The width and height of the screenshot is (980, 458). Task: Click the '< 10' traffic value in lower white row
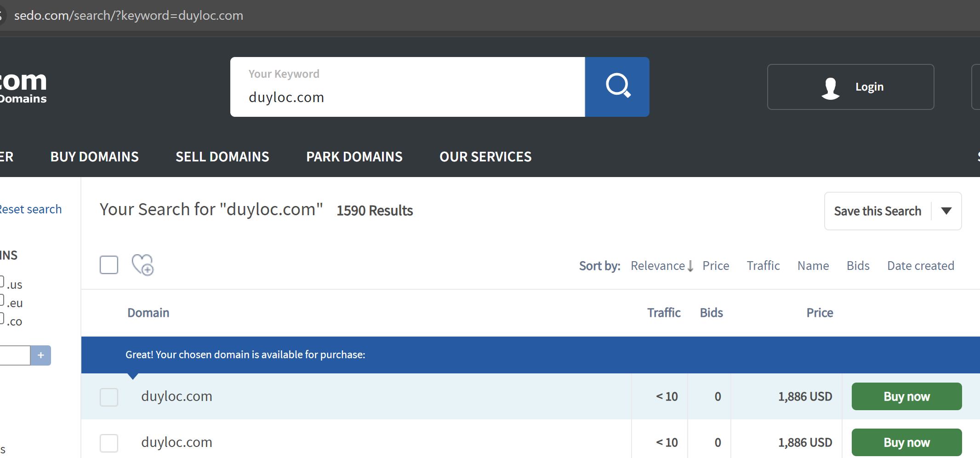667,442
